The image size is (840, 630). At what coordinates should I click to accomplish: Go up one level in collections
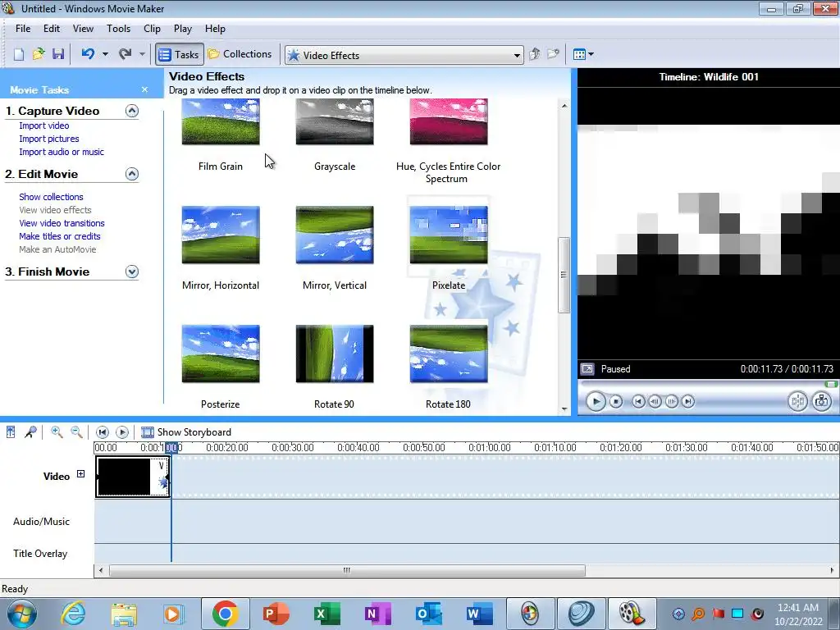(534, 54)
